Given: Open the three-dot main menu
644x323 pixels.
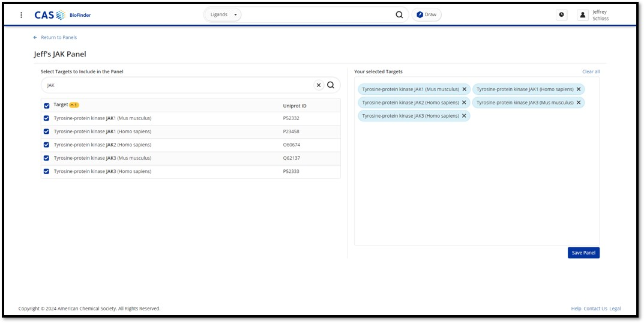Looking at the screenshot, I should [22, 15].
